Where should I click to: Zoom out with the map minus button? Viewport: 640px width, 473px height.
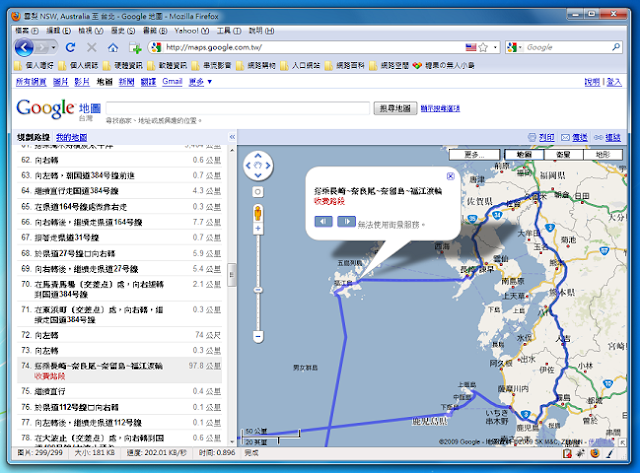[x=258, y=337]
